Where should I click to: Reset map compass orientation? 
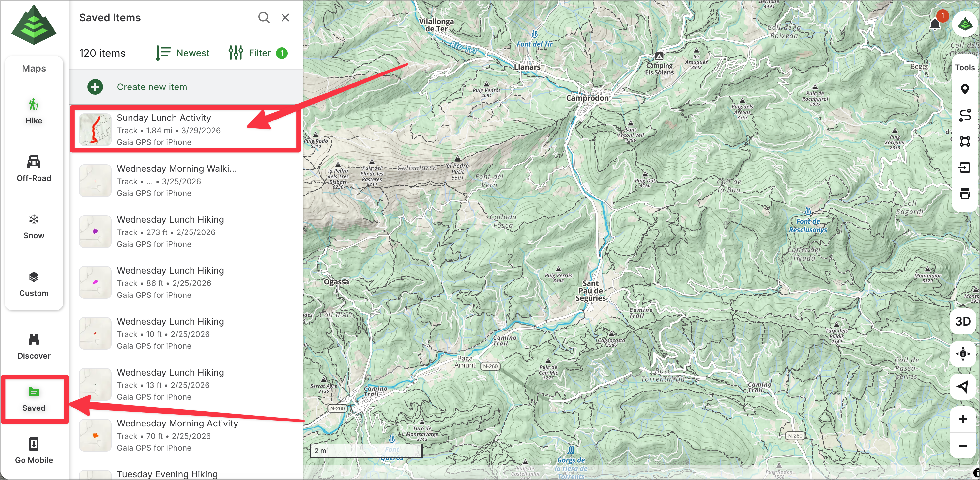click(962, 354)
